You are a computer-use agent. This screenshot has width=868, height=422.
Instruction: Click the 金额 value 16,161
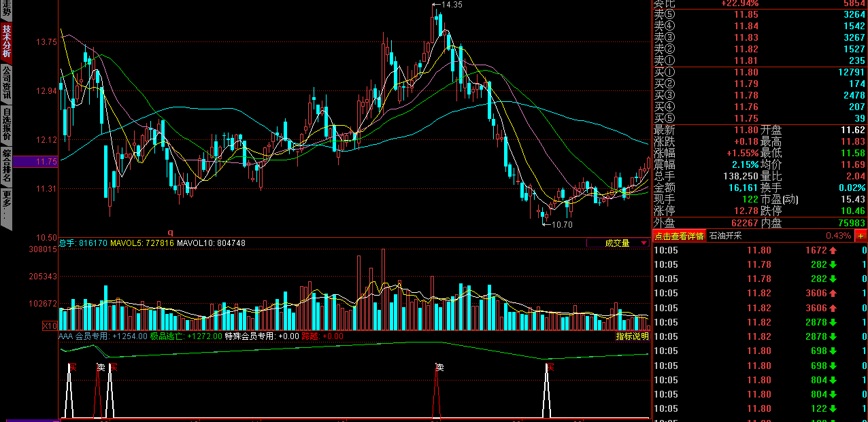coord(741,188)
